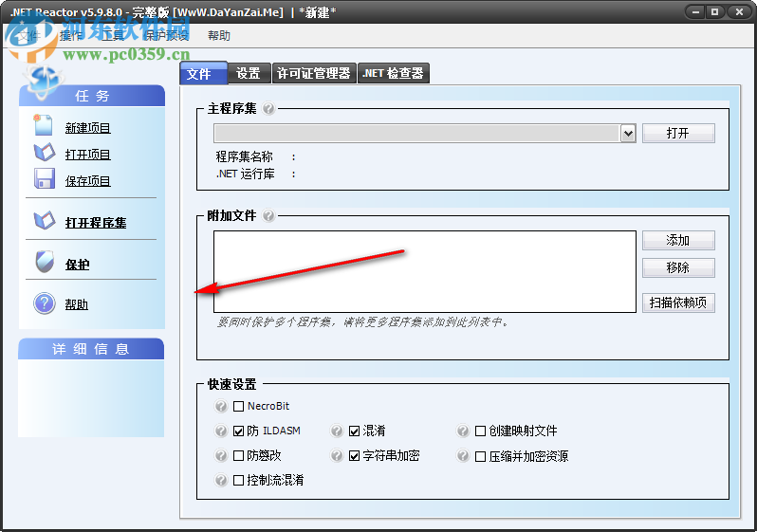Click help icon beside NecroBit

click(221, 406)
